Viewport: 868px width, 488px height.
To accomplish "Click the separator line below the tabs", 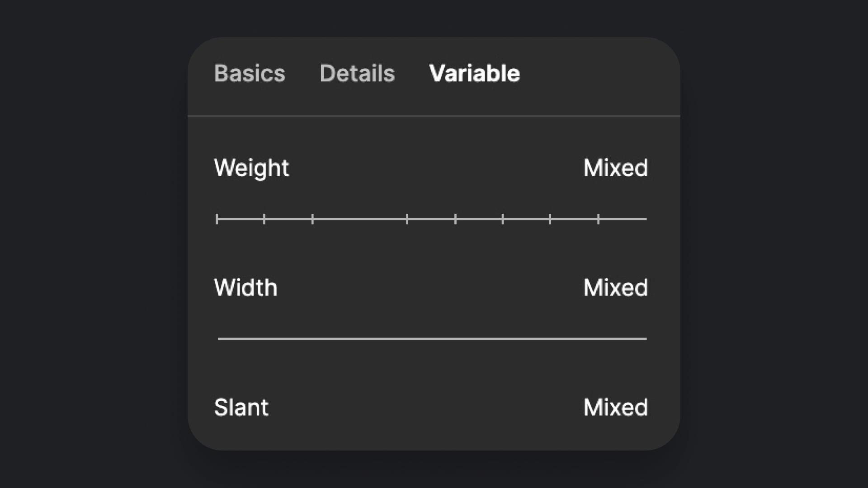I will pos(434,116).
